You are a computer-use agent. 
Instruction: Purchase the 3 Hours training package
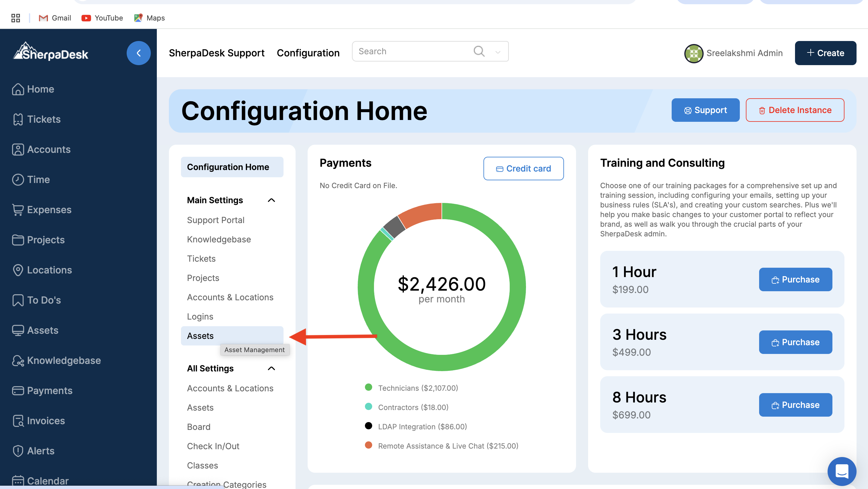(795, 342)
